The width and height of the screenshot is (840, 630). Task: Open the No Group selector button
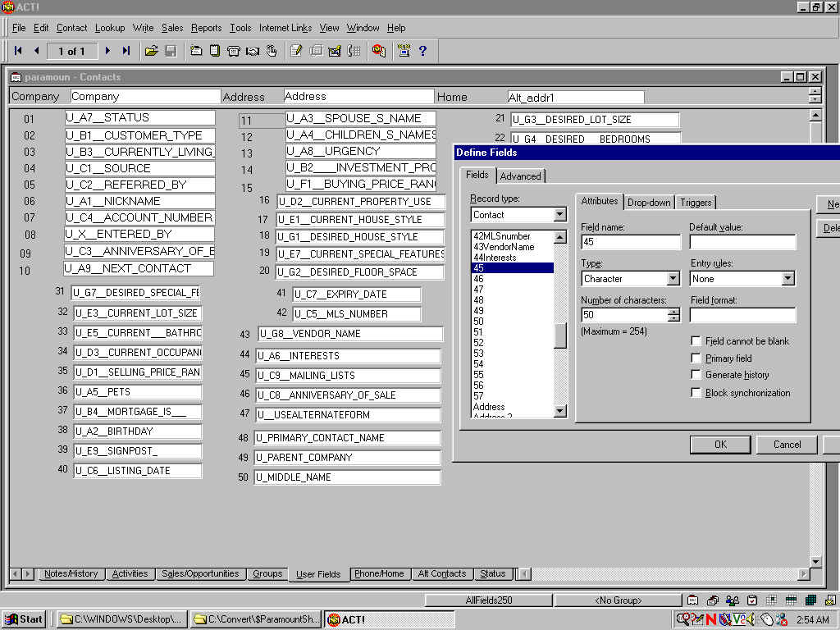tap(619, 600)
